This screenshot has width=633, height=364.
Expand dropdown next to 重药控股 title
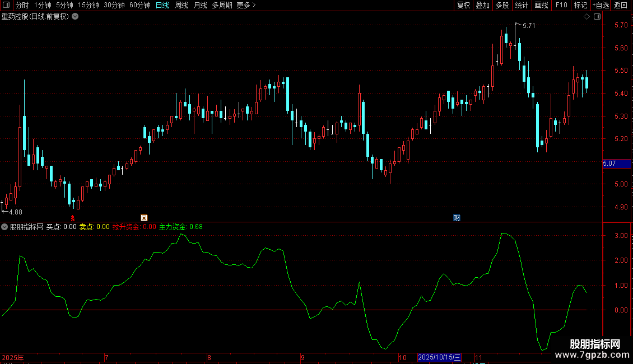pos(75,17)
